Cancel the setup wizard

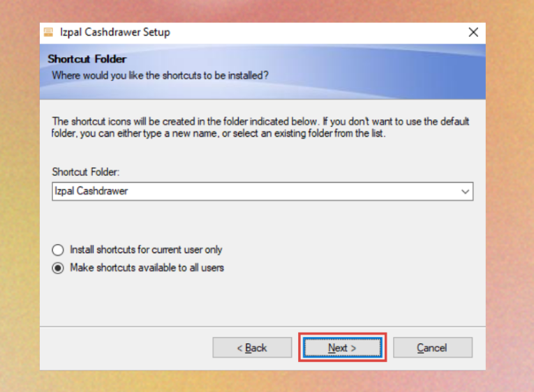click(x=432, y=347)
